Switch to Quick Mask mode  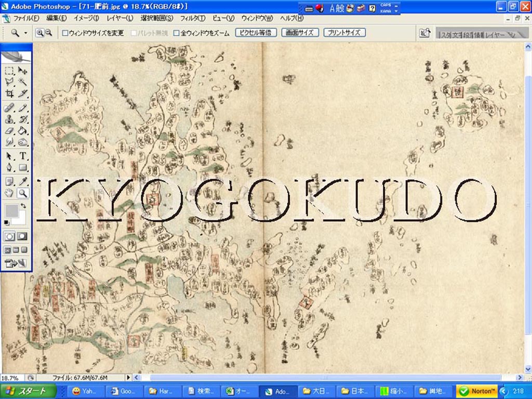point(22,236)
